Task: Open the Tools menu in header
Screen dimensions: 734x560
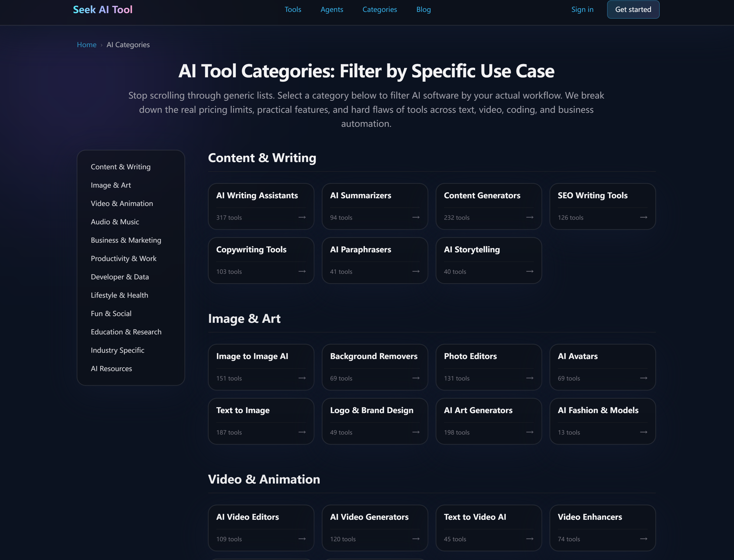Action: click(x=292, y=9)
